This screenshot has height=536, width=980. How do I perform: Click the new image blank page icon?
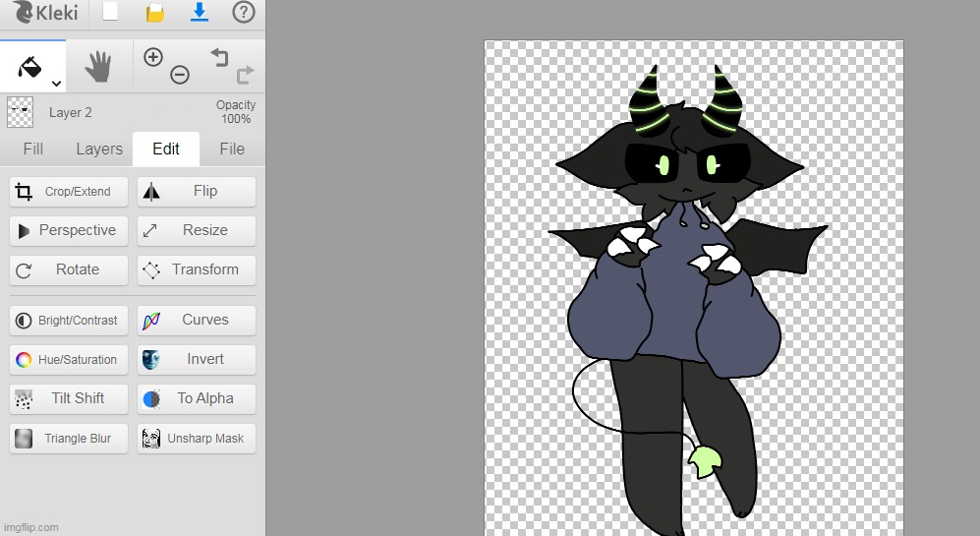click(110, 13)
